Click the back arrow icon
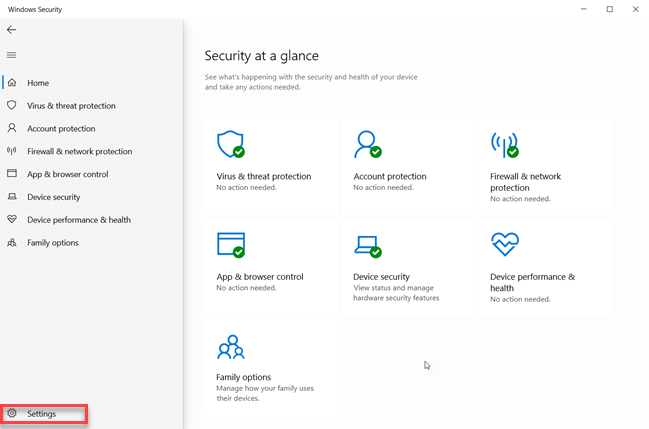 12,30
